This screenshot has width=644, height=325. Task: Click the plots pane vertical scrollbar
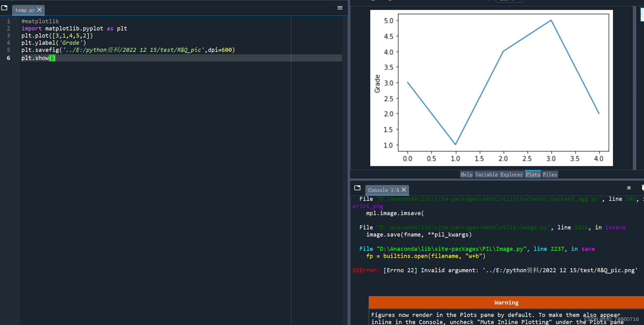(x=634, y=88)
